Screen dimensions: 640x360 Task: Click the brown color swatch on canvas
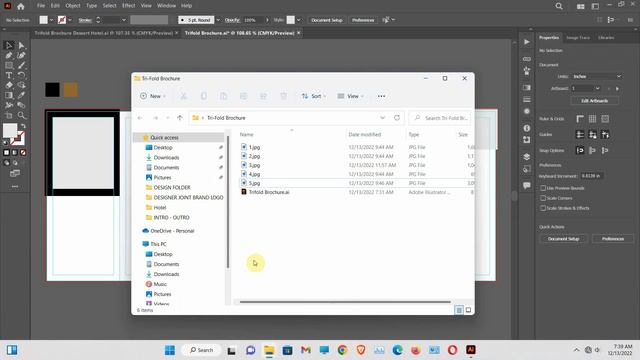point(71,89)
